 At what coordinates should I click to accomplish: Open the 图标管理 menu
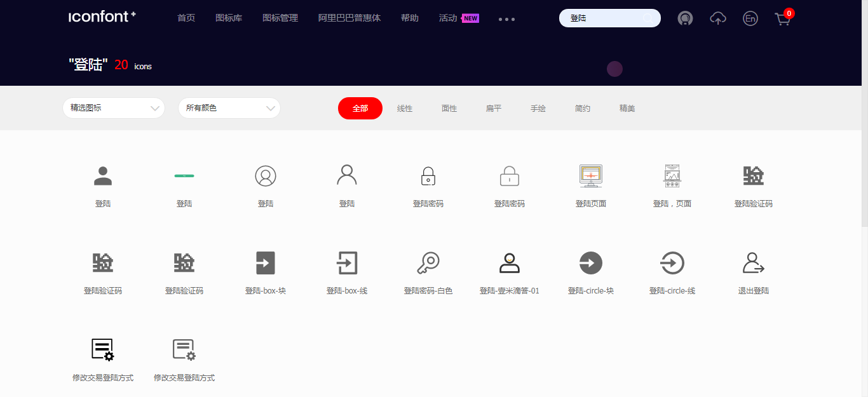tap(280, 18)
